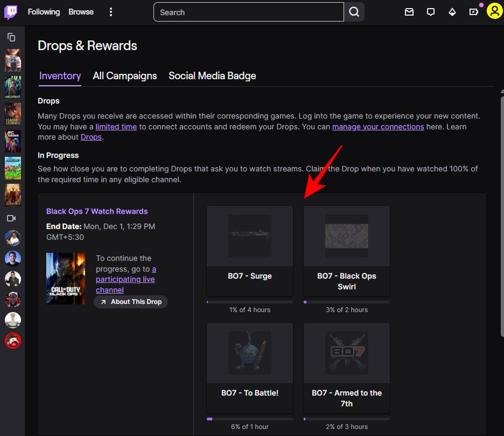Open the League of Legends sidebar channel

coord(12,114)
